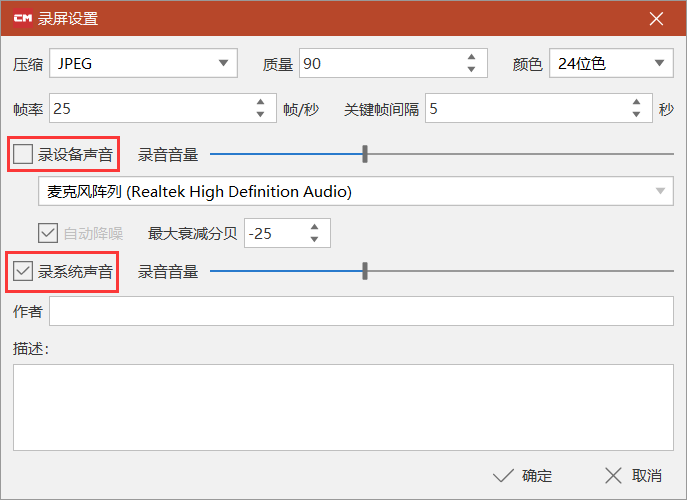Cancel the dialog with 取消 button
Screen dimensions: 687x500
634,475
